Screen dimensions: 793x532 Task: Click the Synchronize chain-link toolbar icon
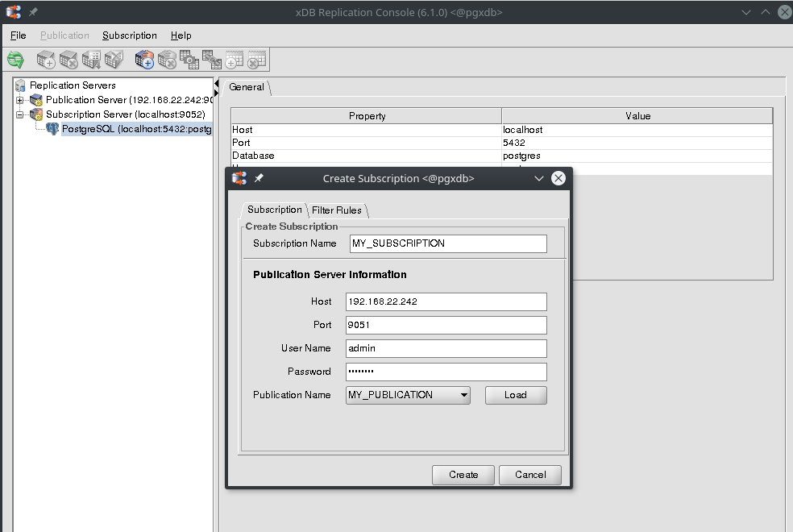click(211, 60)
